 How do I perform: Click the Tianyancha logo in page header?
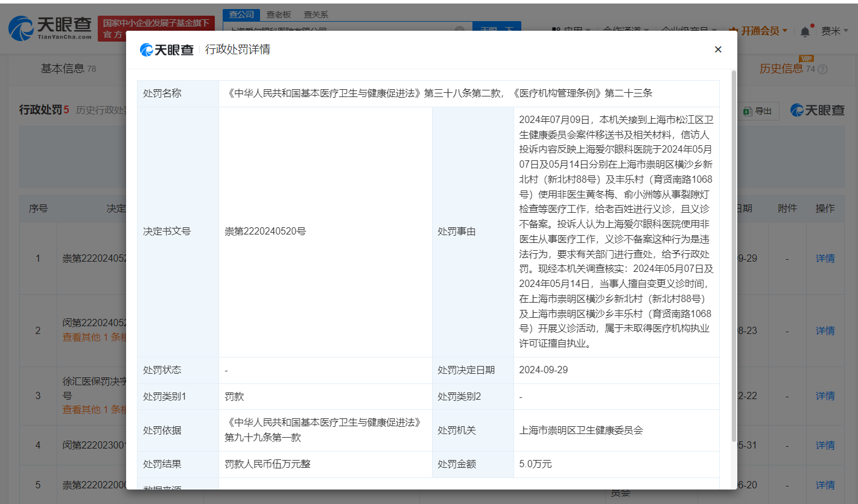click(x=50, y=28)
